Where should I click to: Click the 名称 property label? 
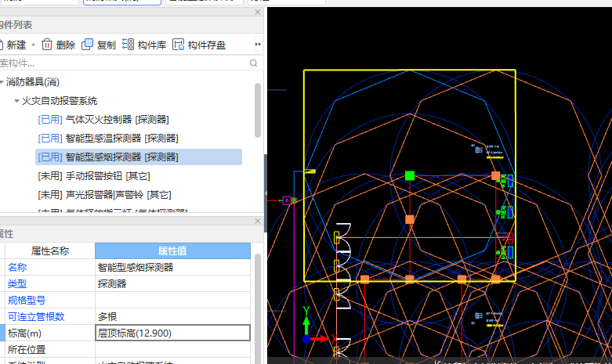[x=17, y=268]
